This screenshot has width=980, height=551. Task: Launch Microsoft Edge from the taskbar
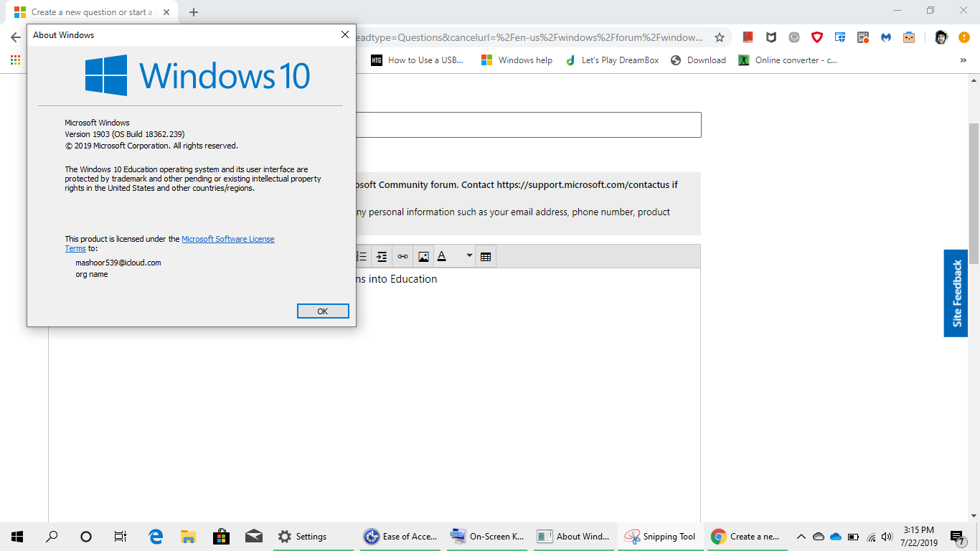point(155,537)
